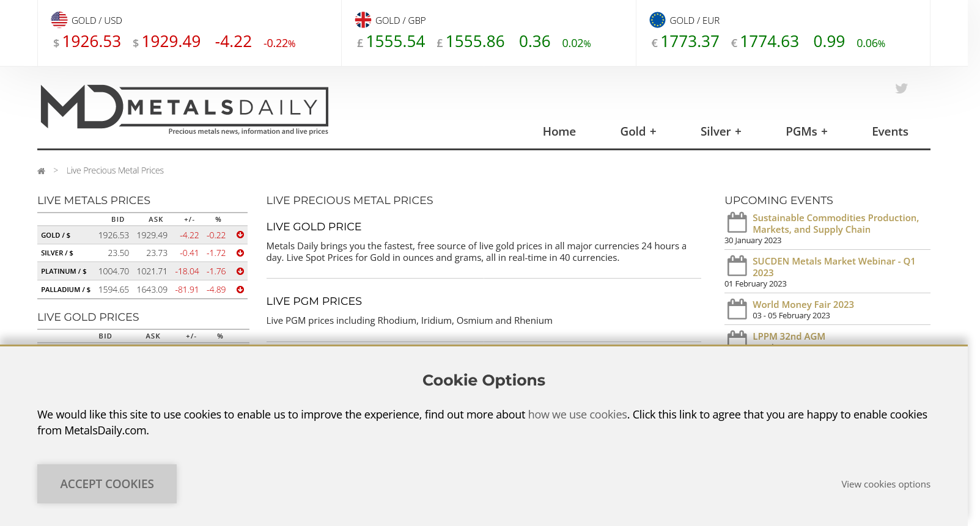Open the Home menu item
This screenshot has width=980, height=526.
point(559,131)
